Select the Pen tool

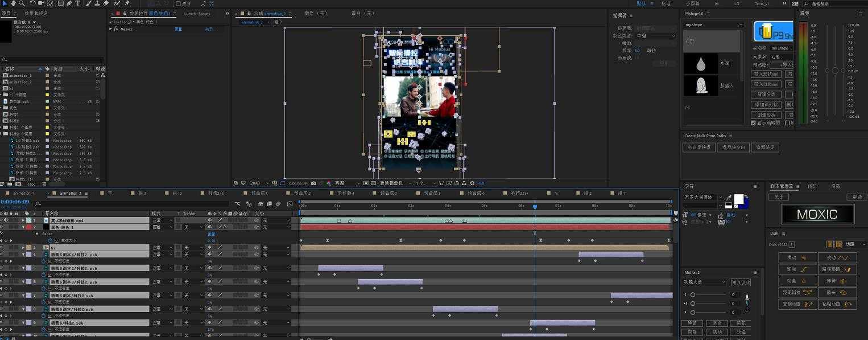tap(69, 3)
